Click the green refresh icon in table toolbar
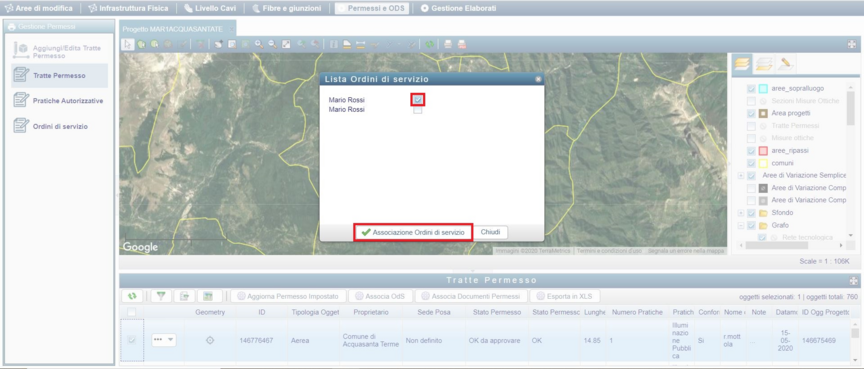This screenshot has height=369, width=864. tap(132, 296)
